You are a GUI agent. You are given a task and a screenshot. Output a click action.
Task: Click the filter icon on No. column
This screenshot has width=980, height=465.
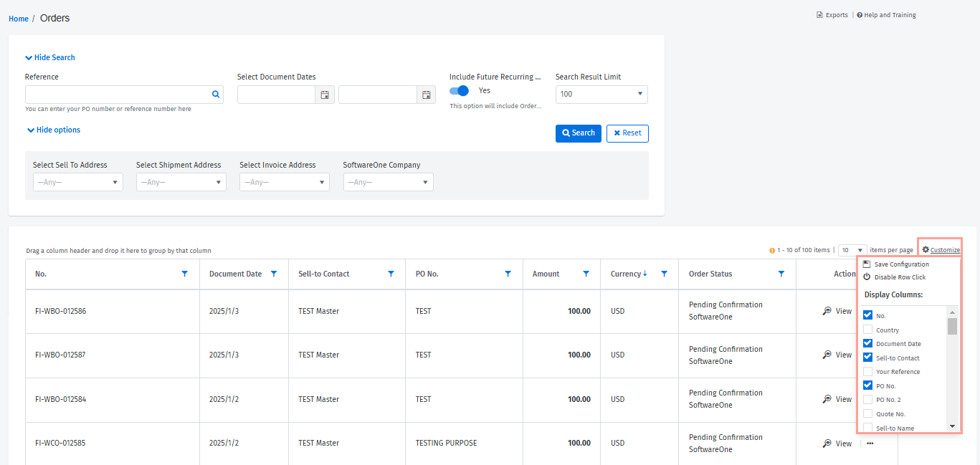(x=185, y=274)
